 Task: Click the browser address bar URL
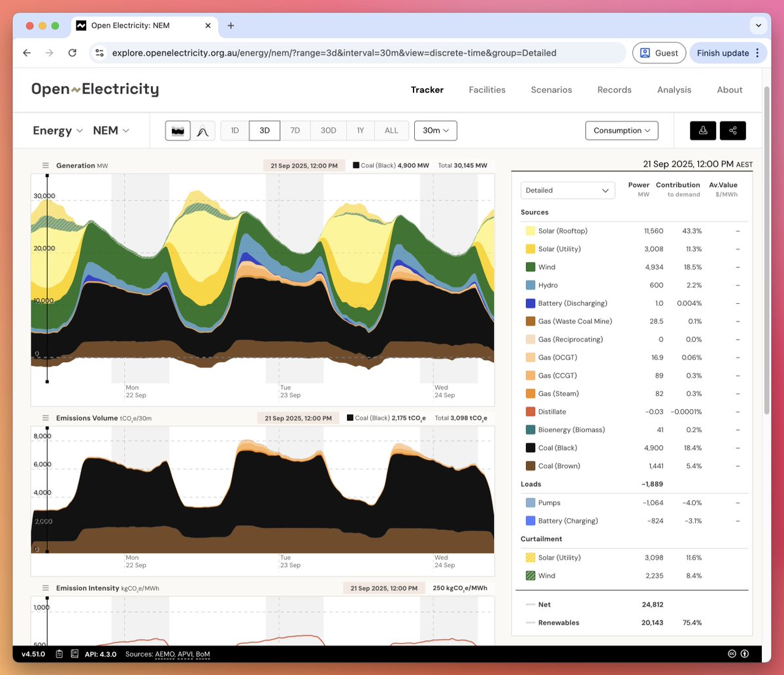(x=334, y=53)
